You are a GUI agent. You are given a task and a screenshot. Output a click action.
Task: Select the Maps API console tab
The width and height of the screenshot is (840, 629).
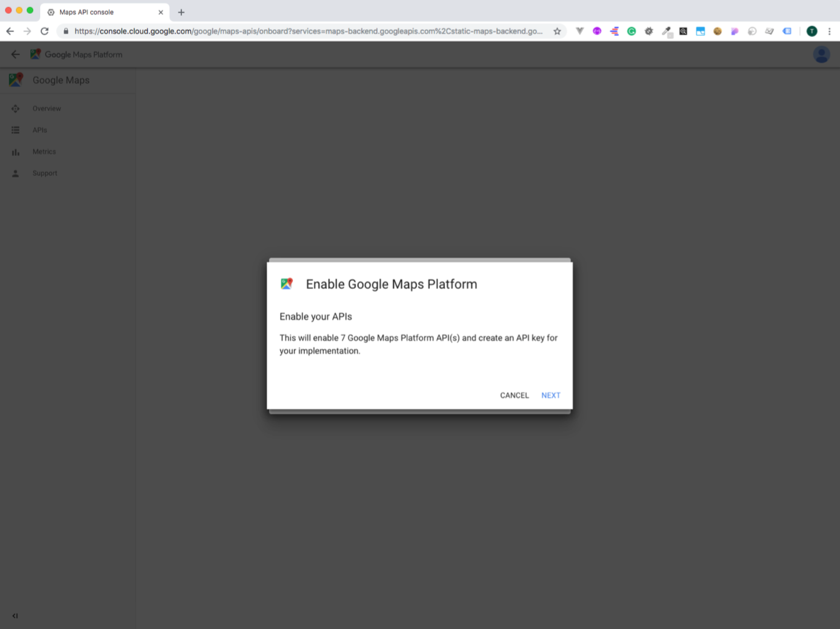coord(104,12)
